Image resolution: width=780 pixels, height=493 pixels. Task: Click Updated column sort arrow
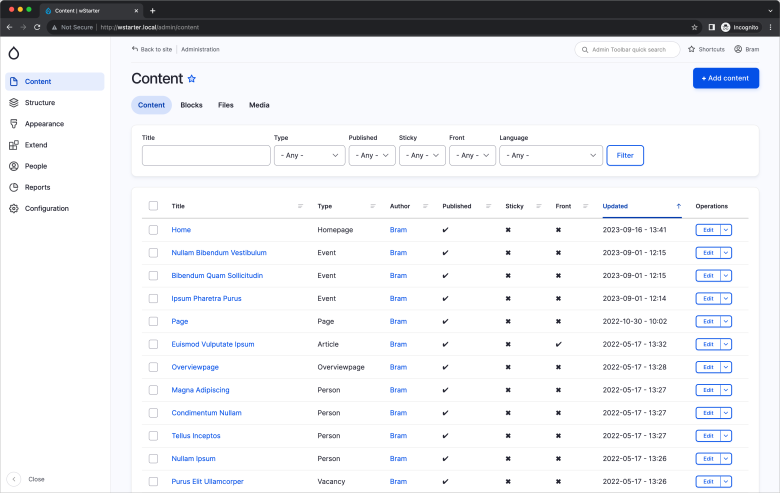(679, 206)
